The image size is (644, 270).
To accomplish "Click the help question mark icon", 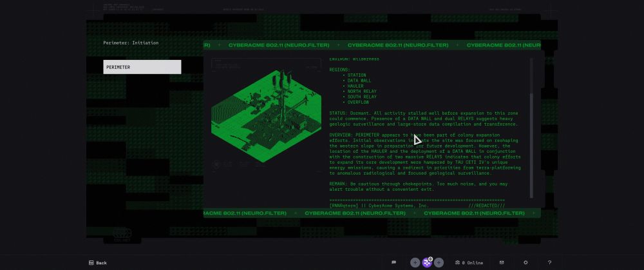I will click(549, 263).
